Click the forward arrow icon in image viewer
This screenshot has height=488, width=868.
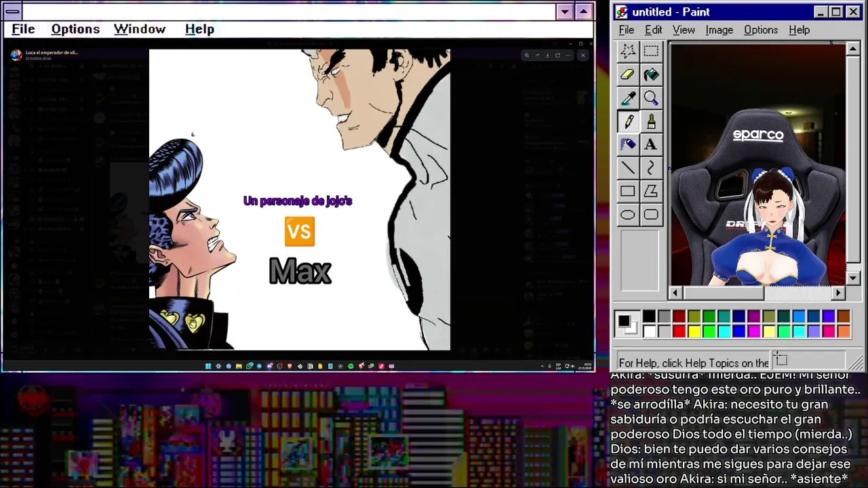537,55
